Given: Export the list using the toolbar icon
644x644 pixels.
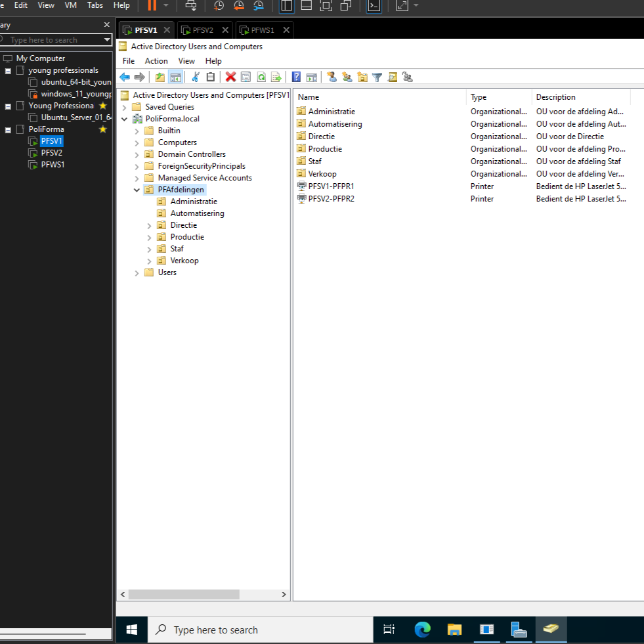Looking at the screenshot, I should [x=276, y=77].
